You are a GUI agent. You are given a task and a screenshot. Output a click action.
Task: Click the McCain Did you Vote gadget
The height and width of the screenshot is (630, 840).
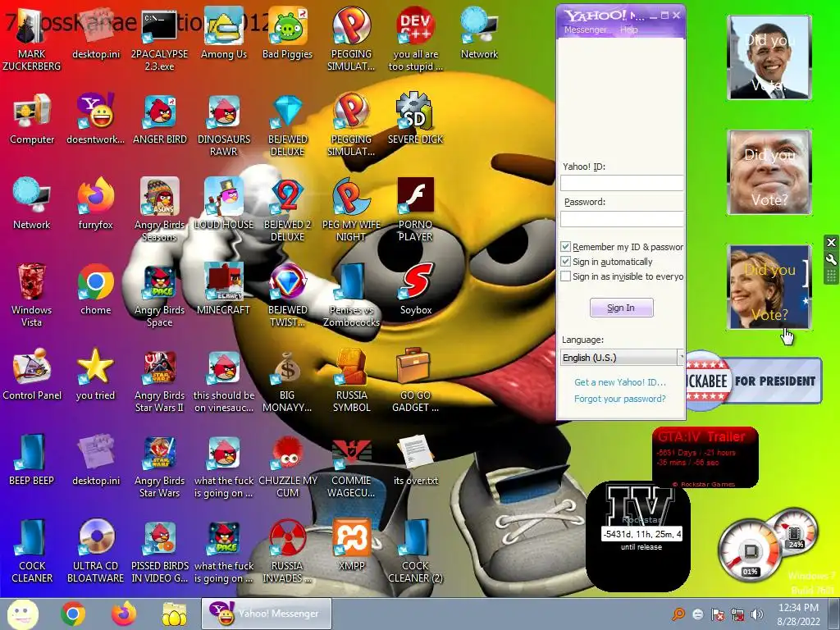click(x=769, y=172)
